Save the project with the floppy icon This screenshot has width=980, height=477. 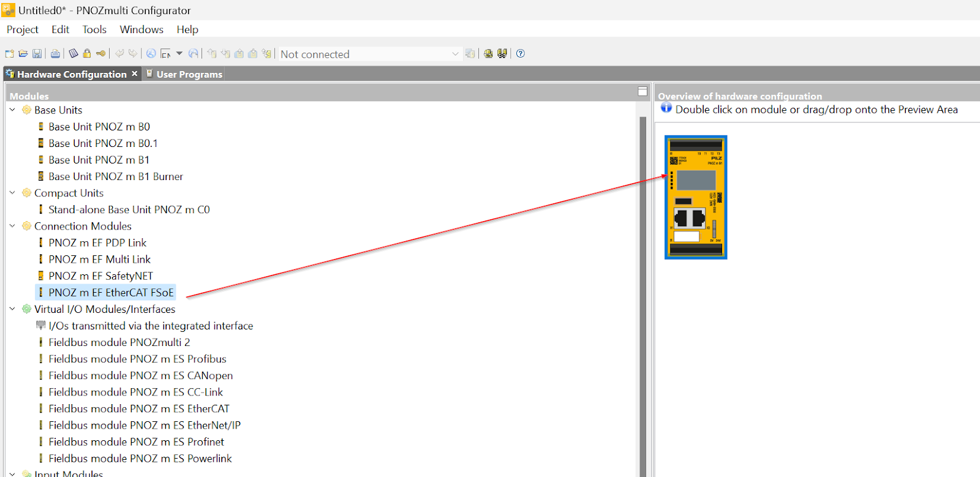[x=37, y=54]
